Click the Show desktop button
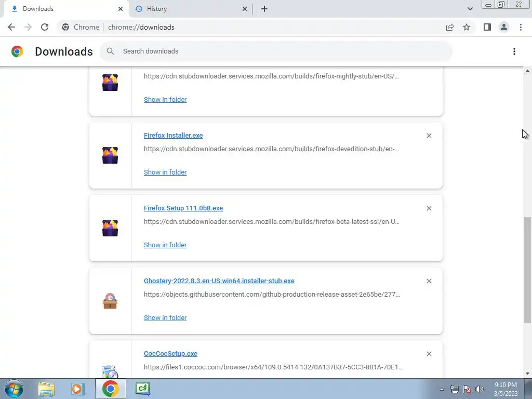532x399 pixels. [x=528, y=389]
